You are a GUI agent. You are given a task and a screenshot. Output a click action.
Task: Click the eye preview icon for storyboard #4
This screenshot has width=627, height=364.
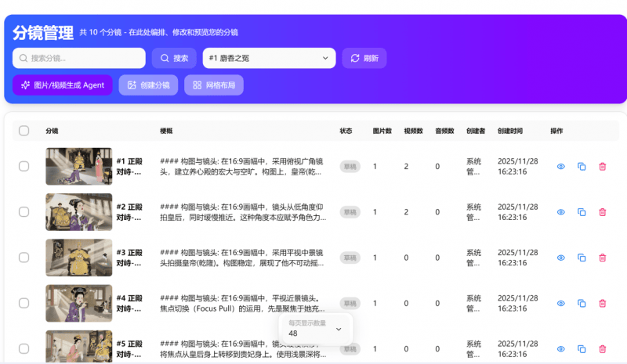(x=560, y=303)
